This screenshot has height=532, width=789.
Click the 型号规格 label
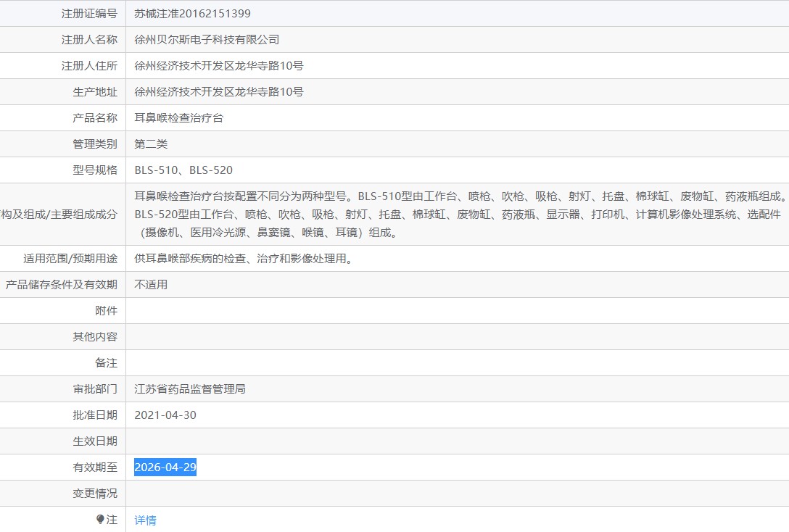tap(94, 170)
